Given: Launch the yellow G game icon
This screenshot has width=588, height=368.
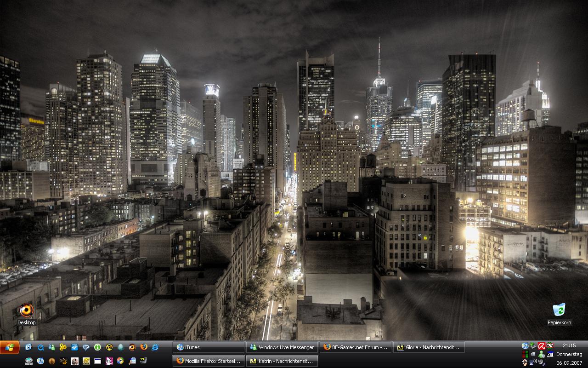Looking at the screenshot, I should pyautogui.click(x=86, y=361).
